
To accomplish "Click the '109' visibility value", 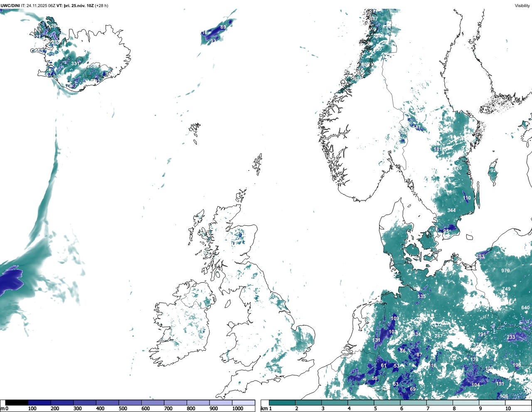I will click(x=395, y=318).
